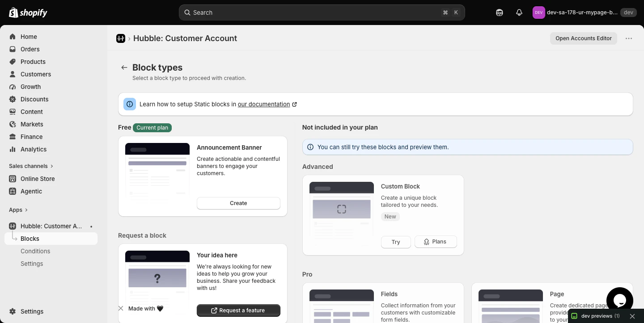Click the Hubble logo in breadcrumb

click(121, 38)
